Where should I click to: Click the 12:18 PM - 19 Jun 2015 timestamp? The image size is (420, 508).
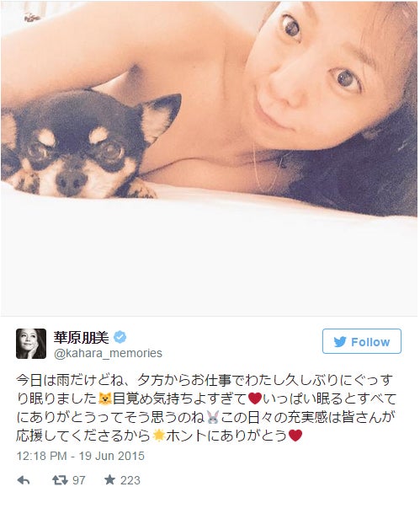(x=81, y=456)
